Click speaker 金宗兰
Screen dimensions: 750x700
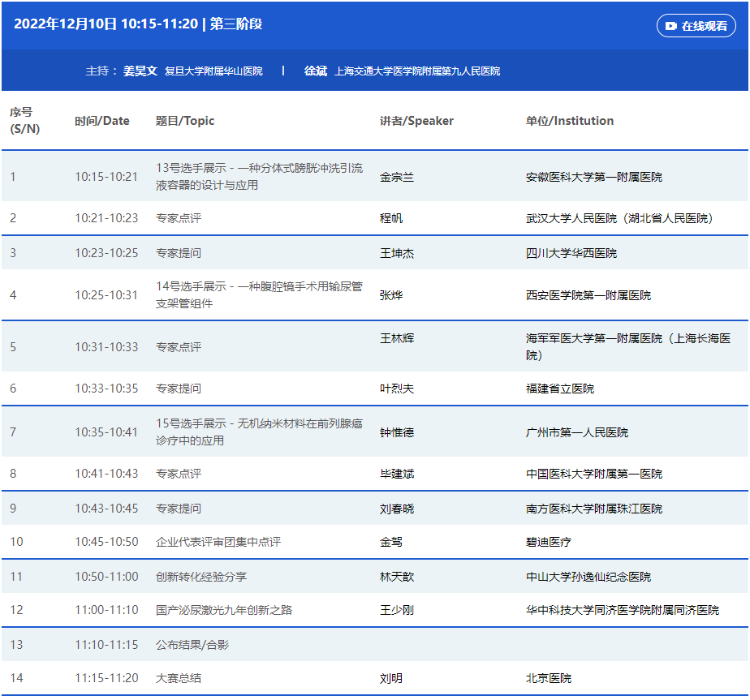tap(397, 177)
